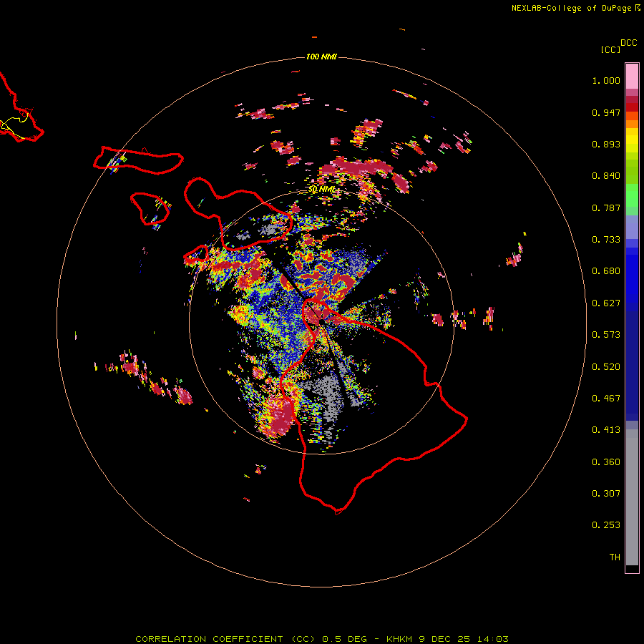Click the 0.360 scale value
Viewport: 644px width, 644px height.
[x=606, y=462]
